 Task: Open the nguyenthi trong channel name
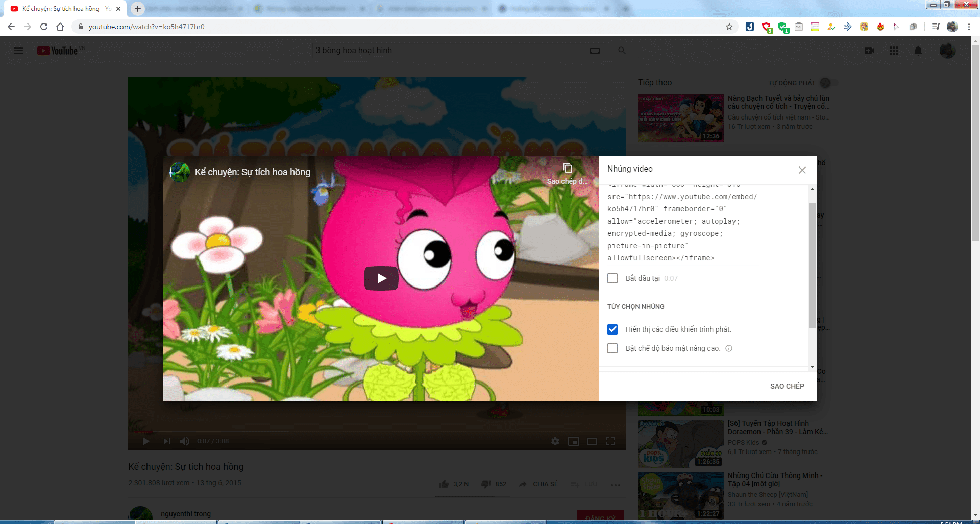coord(186,514)
